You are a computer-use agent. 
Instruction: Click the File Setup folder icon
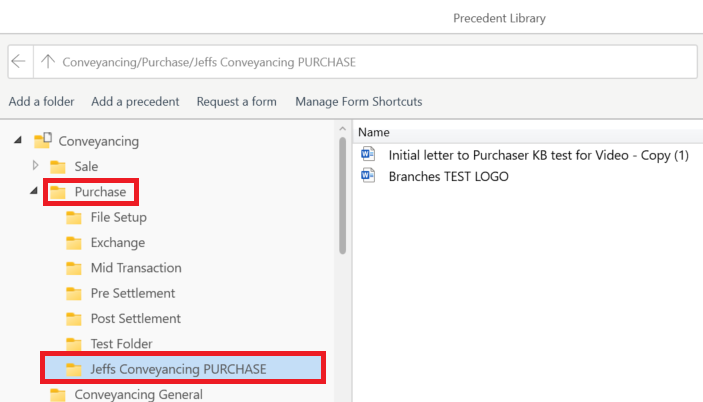click(x=74, y=217)
